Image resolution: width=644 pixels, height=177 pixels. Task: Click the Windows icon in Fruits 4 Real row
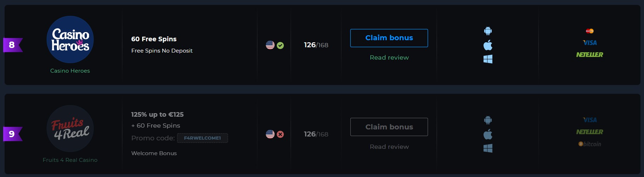pos(488,148)
